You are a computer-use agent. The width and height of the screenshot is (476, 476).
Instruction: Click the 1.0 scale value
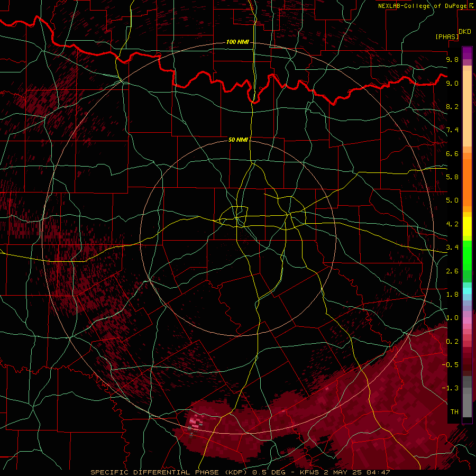coord(452,318)
